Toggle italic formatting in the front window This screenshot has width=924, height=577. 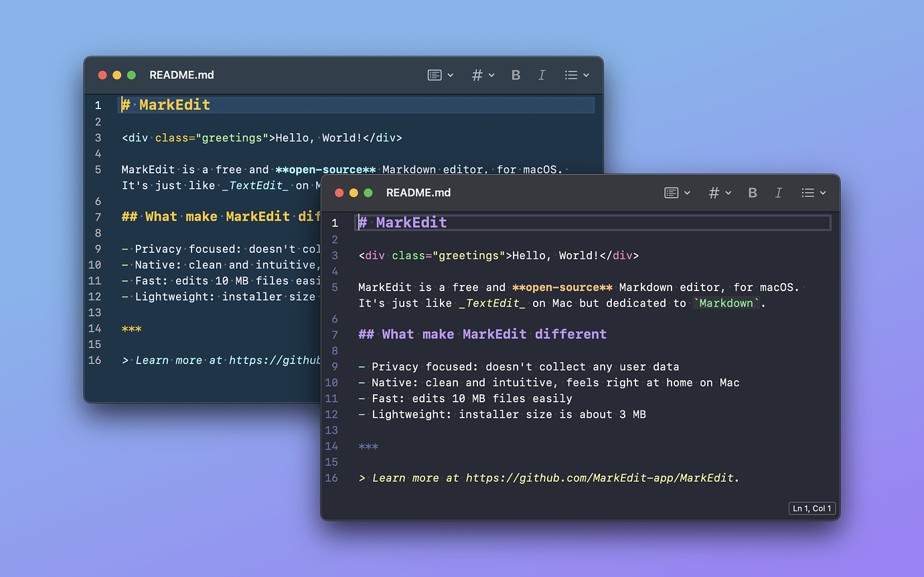pyautogui.click(x=778, y=193)
